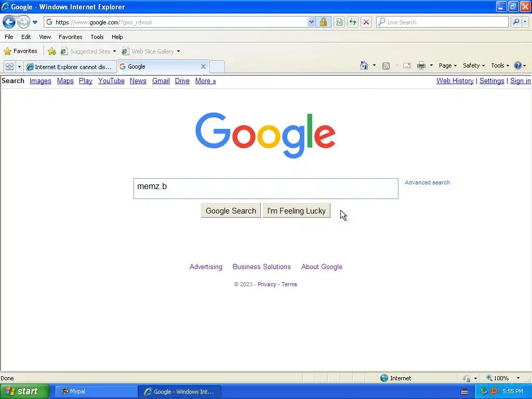Open the News link
This screenshot has height=399, width=532.
[x=138, y=81]
